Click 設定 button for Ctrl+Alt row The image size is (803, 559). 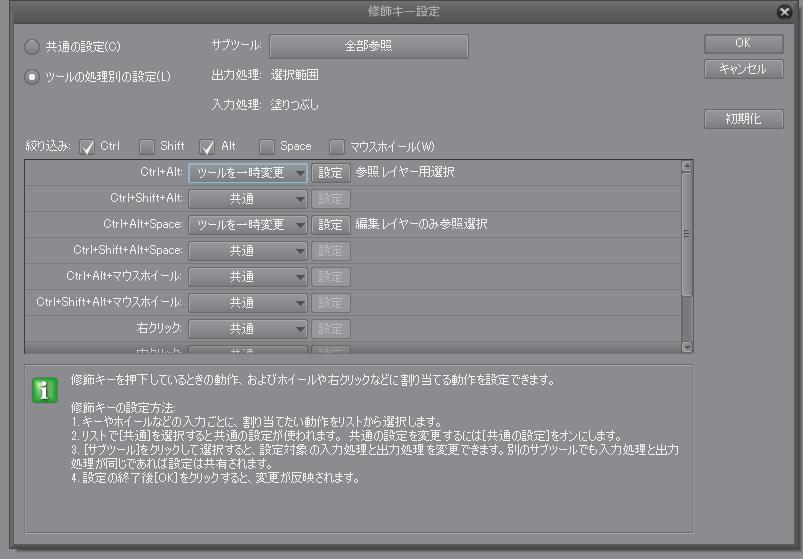330,172
